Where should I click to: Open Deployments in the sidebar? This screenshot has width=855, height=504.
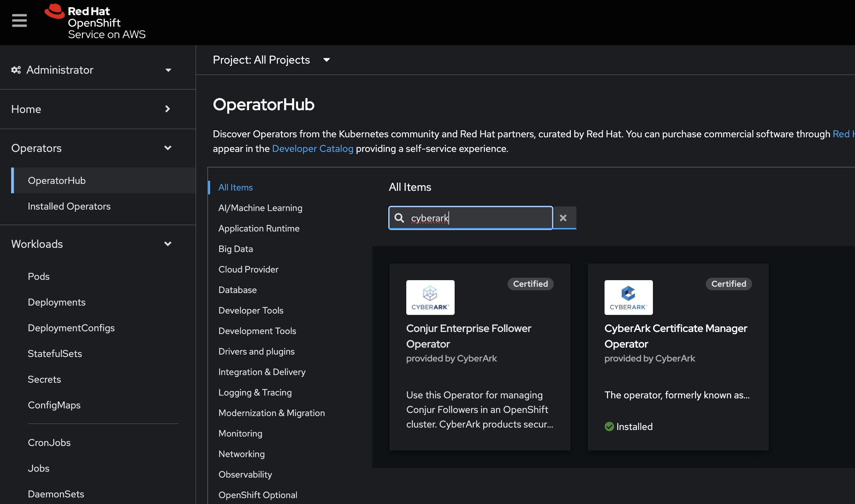click(57, 302)
